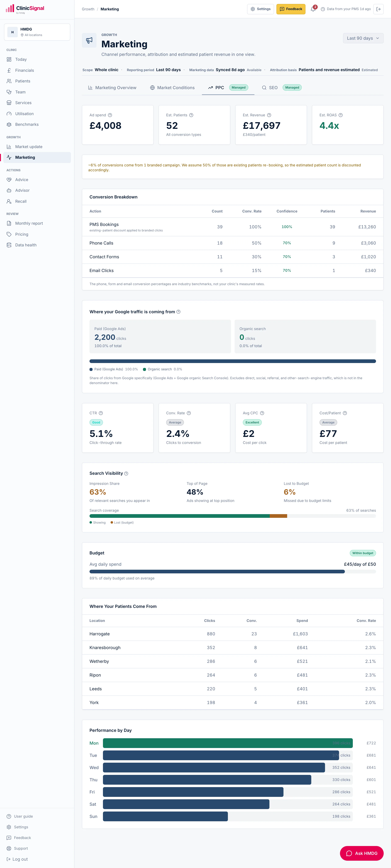Click the Benchmarks scales icon
This screenshot has width=391, height=868.
point(9,124)
